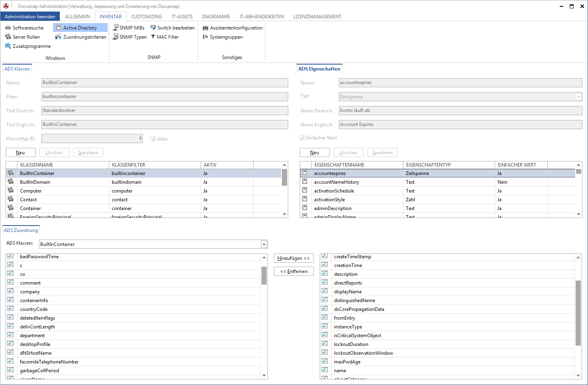Open SNMP MIBs
Screen dimensions: 588x385
coord(128,28)
